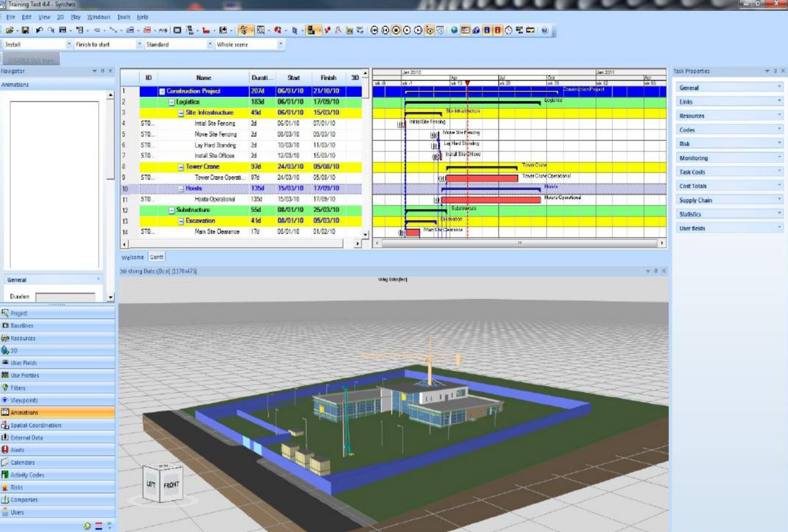Click the help icon at the toolbar end

544,30
